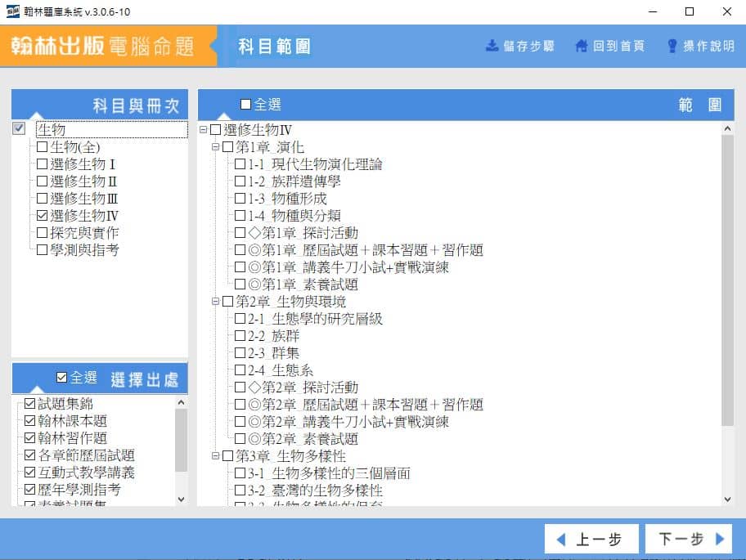Viewport: 746px width, 560px height.
Task: Go to the next step with 下一步
Action: (x=689, y=539)
